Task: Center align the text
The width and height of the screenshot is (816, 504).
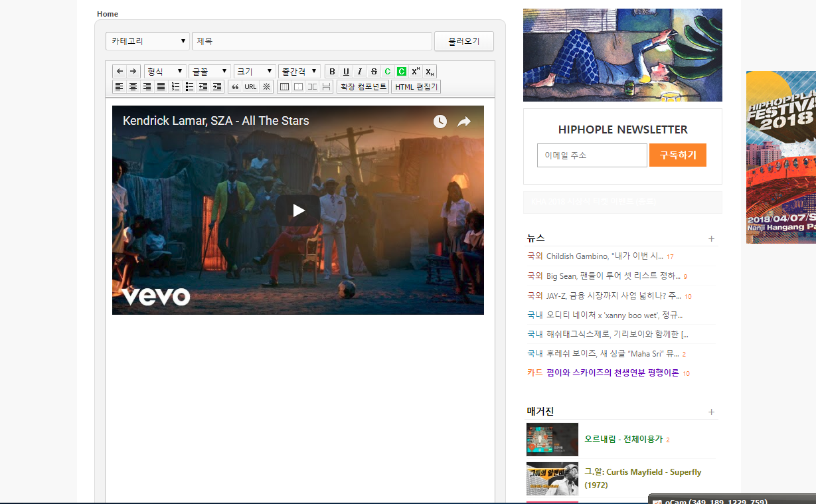Action: (x=133, y=87)
